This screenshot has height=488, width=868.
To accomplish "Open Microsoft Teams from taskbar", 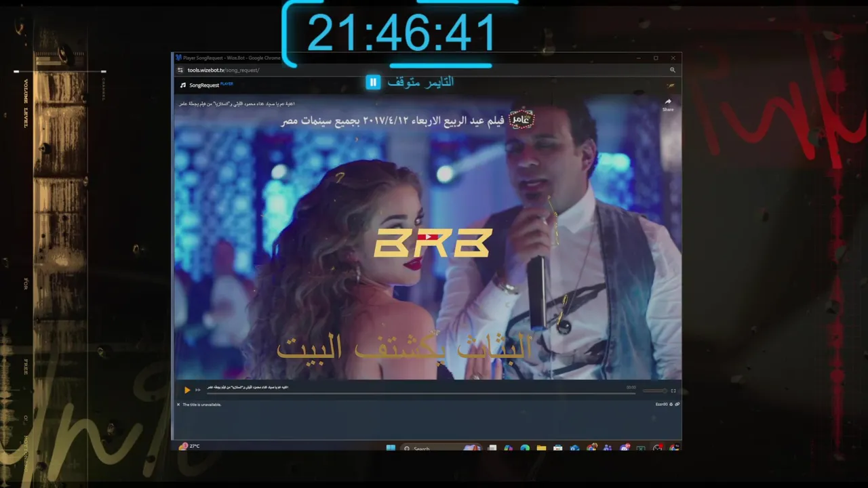I will pyautogui.click(x=608, y=448).
